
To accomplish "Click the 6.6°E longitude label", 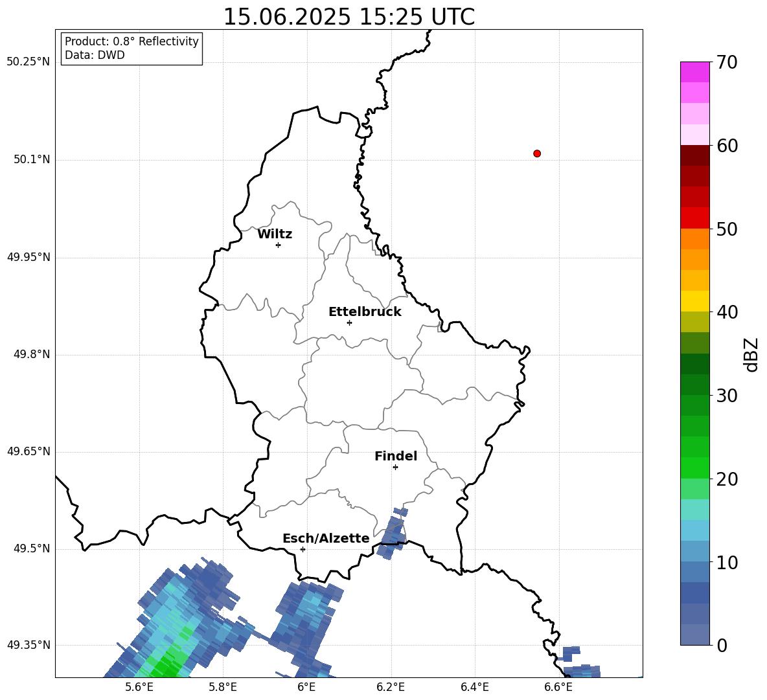I will pyautogui.click(x=558, y=687).
